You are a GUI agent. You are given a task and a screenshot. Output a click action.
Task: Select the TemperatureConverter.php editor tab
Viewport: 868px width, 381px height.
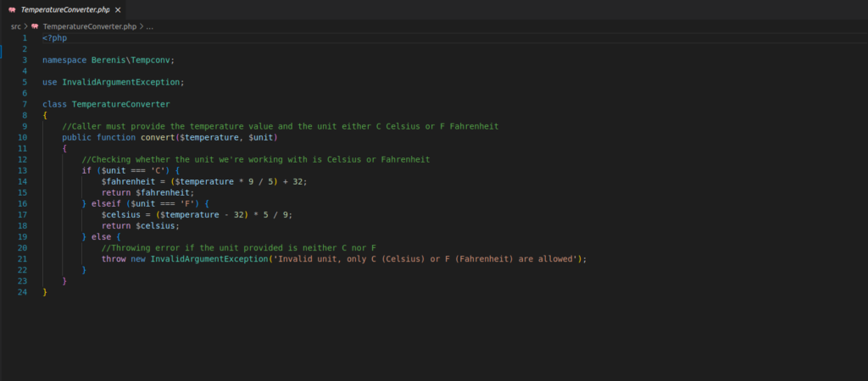point(63,10)
